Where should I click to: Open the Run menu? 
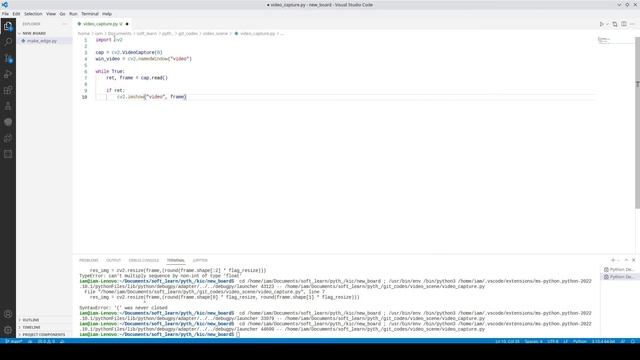click(73, 13)
